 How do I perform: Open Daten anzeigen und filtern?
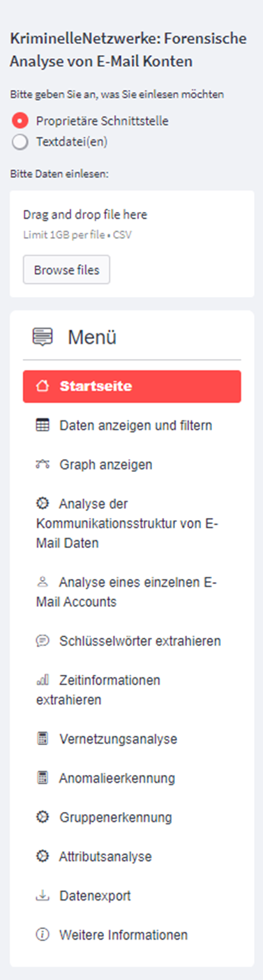(x=132, y=425)
